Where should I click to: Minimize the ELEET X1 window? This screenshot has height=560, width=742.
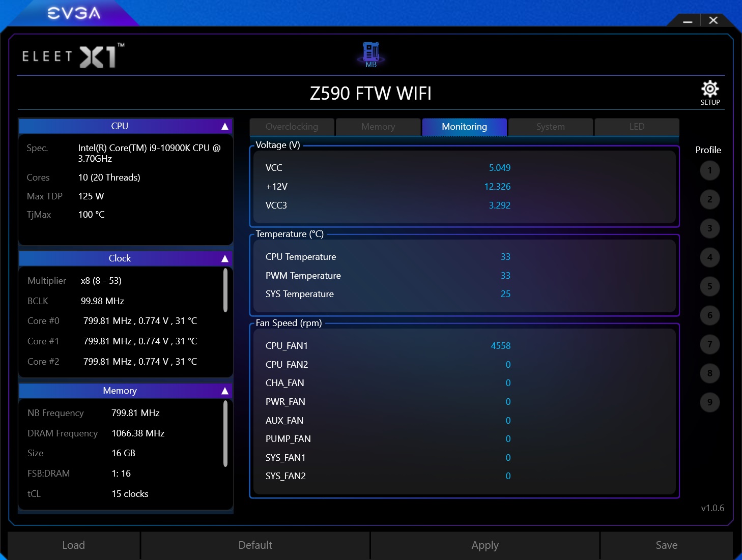pyautogui.click(x=688, y=20)
